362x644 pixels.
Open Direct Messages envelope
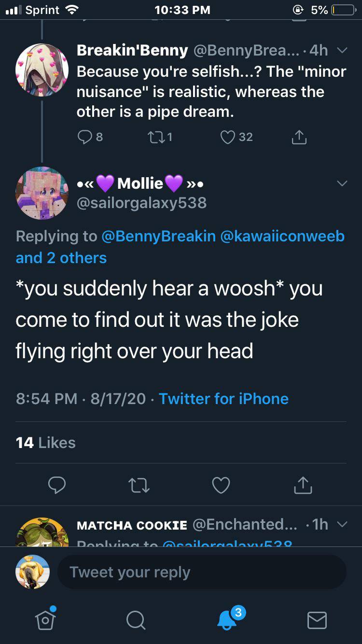pos(317,620)
